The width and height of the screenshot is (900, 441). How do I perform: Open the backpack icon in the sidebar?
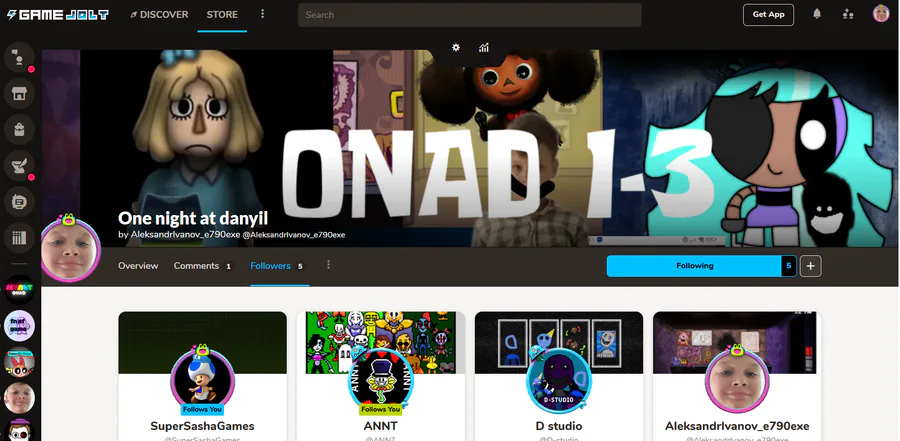pos(20,129)
